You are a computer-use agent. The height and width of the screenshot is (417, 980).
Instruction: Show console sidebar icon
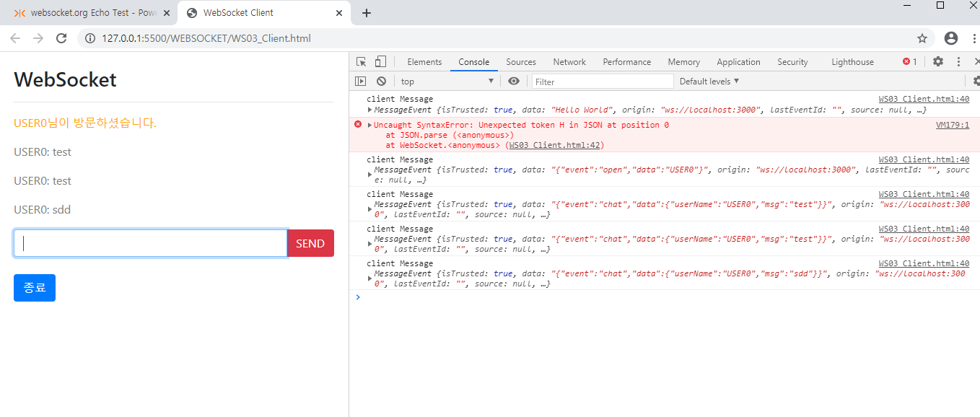(361, 82)
